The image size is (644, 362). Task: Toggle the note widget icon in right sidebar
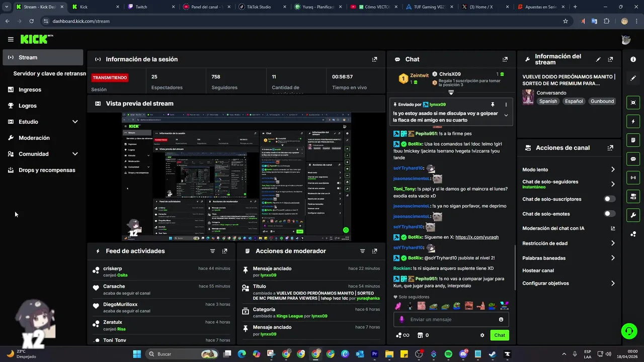[633, 140]
